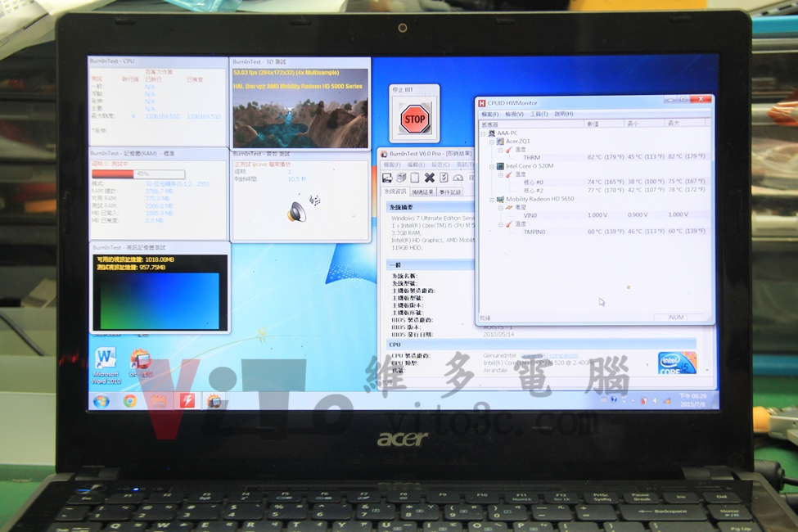Click the gauge toolbar icon in BurnInTest
This screenshot has height=532, width=798.
458,177
